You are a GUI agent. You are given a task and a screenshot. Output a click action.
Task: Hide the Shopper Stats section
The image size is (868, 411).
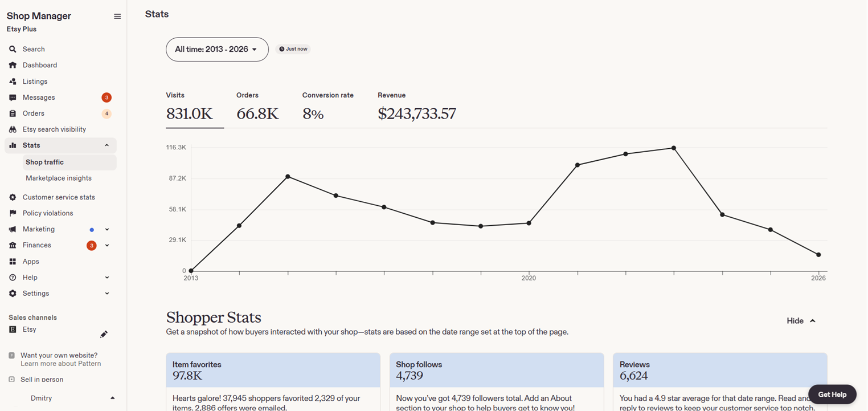pyautogui.click(x=801, y=321)
